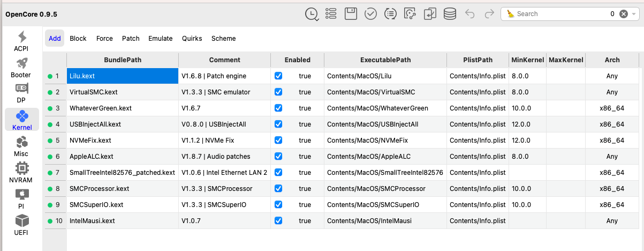Select the Patch tab

(131, 39)
